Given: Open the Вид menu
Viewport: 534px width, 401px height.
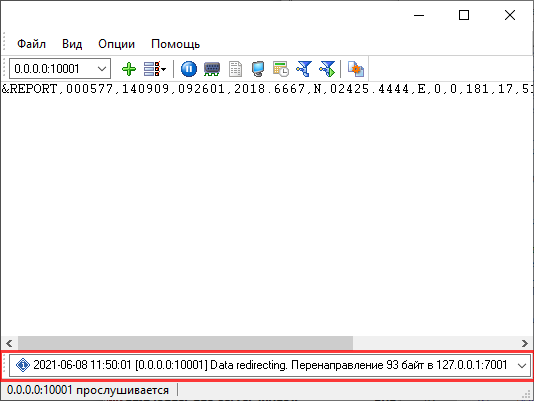Looking at the screenshot, I should click(72, 44).
